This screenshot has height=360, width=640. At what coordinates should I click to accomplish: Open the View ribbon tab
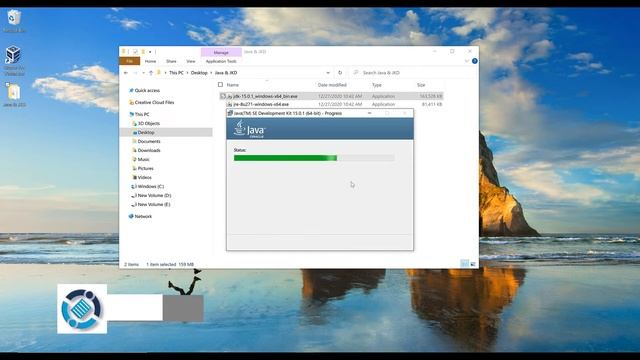tap(191, 61)
